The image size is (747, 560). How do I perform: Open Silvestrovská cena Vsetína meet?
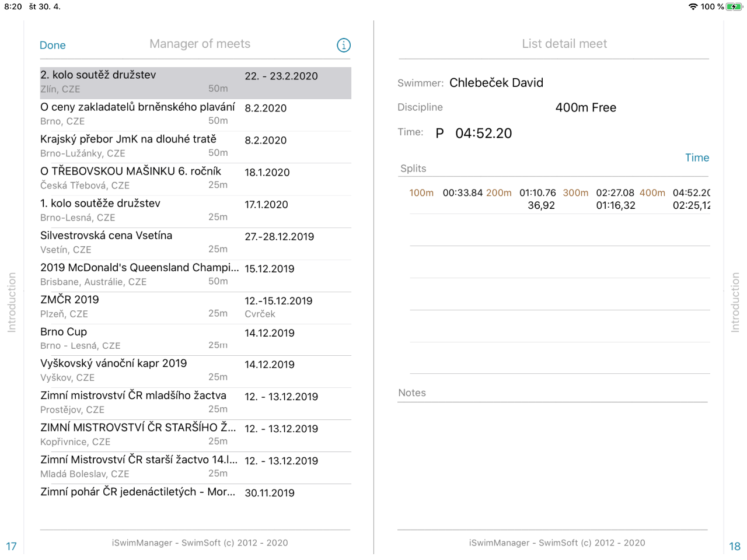point(195,242)
